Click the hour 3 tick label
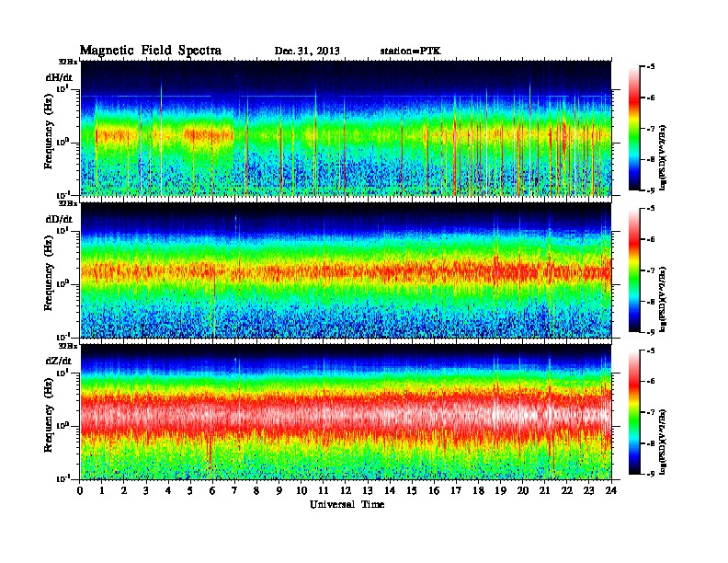The width and height of the screenshot is (728, 563). pos(146,490)
